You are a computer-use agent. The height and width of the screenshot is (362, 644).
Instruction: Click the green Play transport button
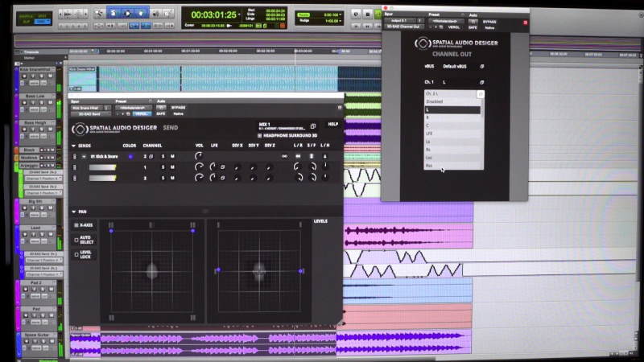[378, 14]
